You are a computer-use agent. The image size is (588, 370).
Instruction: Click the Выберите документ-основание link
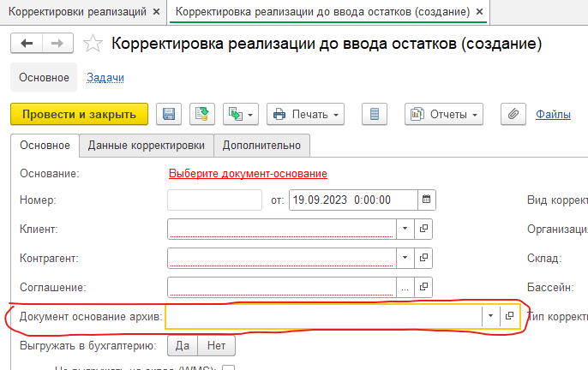(248, 173)
